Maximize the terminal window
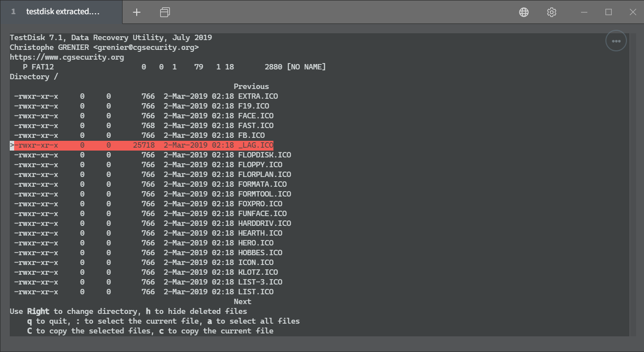Viewport: 644px width, 352px height. click(x=608, y=12)
